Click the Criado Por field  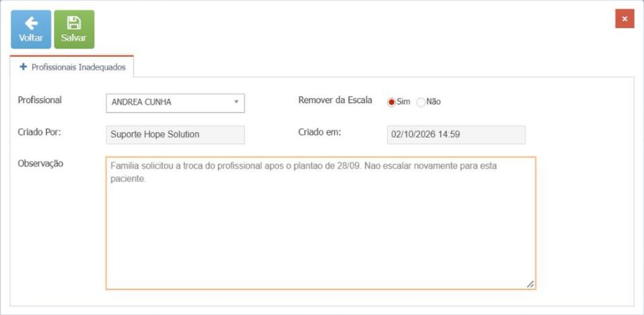175,135
